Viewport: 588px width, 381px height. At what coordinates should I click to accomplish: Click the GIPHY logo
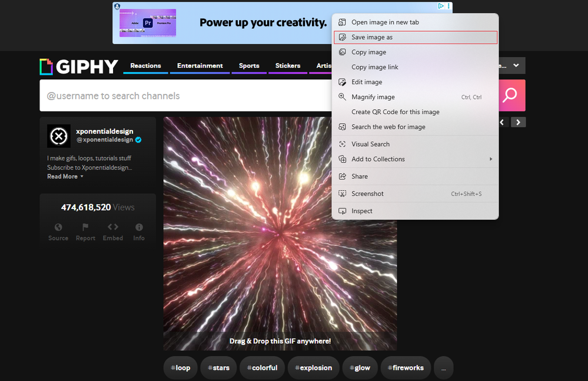(79, 67)
